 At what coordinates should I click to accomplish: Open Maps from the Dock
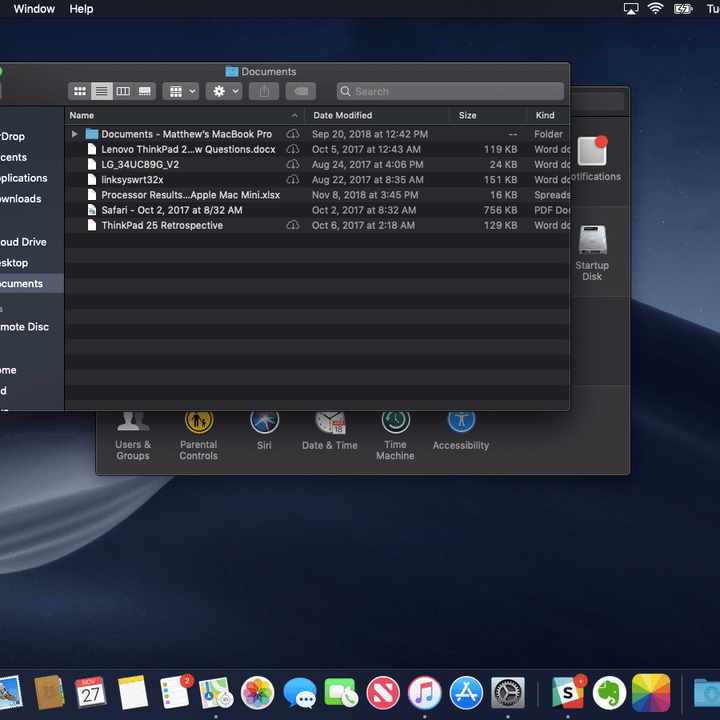point(216,692)
